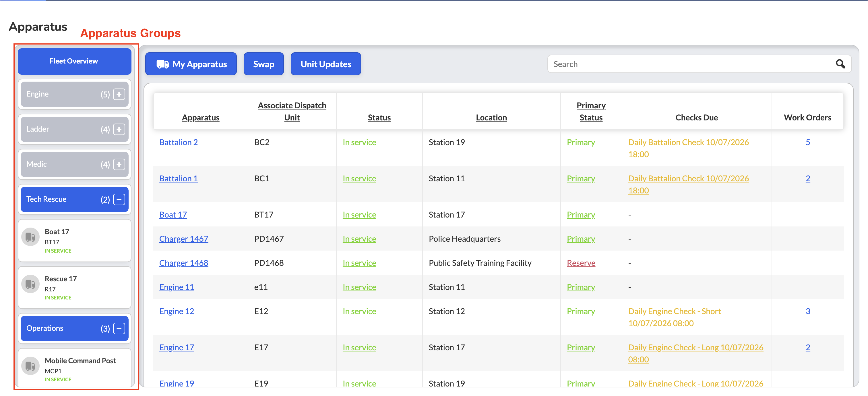Screen dimensions: 868x396
Task: Open Battalion 1 Daily Battalion Check link
Action: [688, 184]
